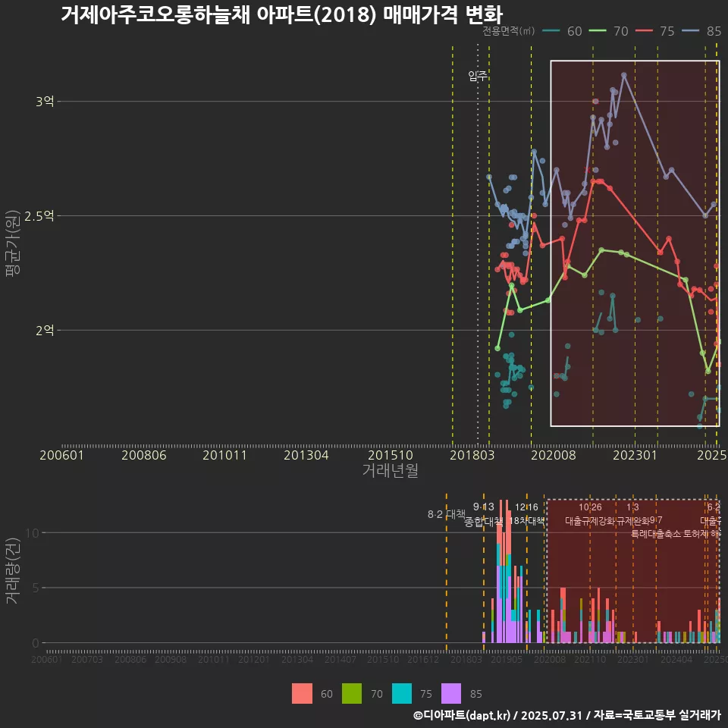Screen dimensions: 728x728
Task: Click the 평균가(원) y-axis title
Action: (x=13, y=243)
